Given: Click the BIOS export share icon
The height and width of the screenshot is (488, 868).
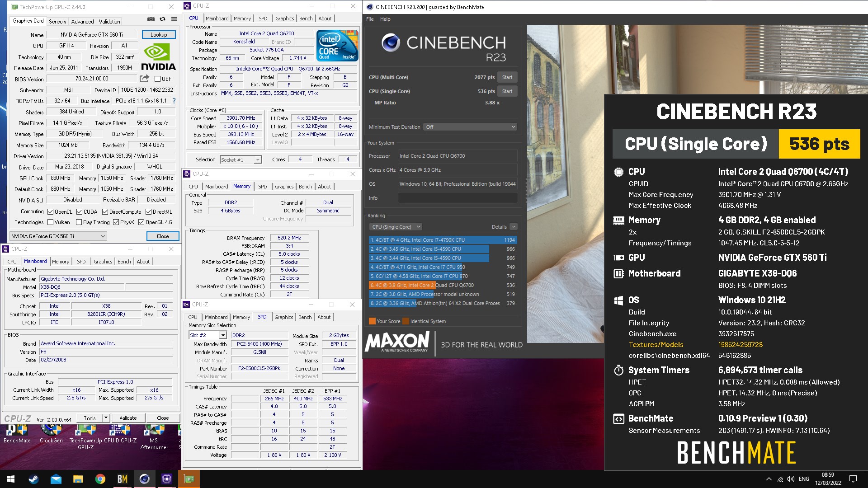Looking at the screenshot, I should pos(145,79).
